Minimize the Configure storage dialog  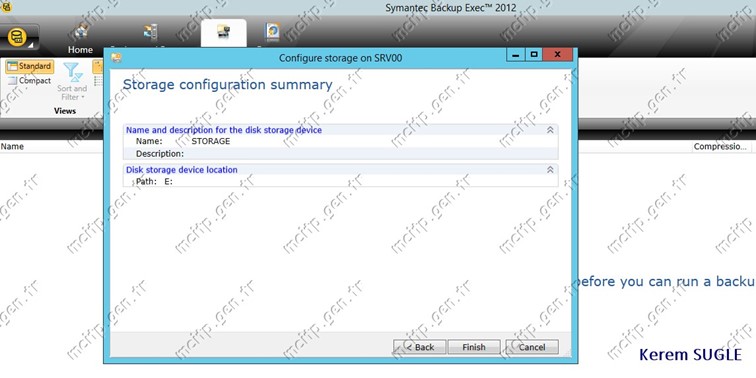[515, 54]
